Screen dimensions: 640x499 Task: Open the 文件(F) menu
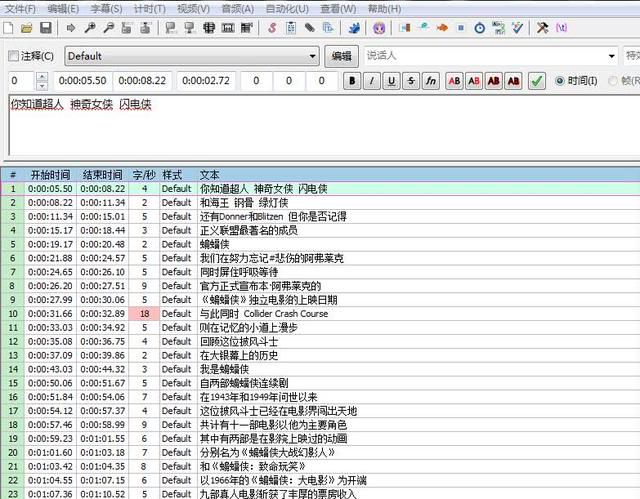pos(20,9)
